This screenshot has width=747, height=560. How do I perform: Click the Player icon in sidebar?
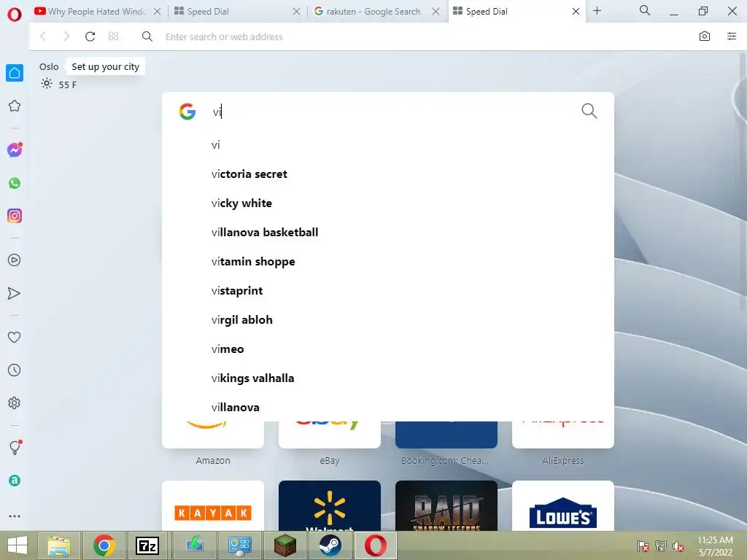(15, 260)
